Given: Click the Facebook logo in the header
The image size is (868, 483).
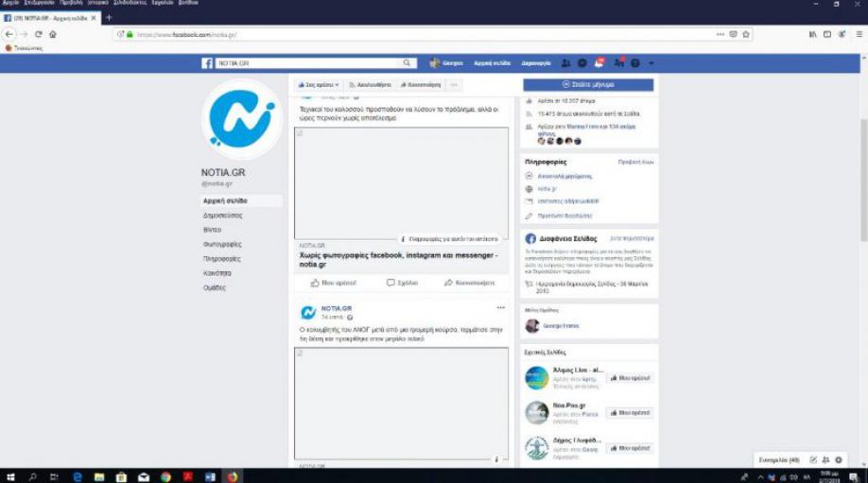Looking at the screenshot, I should 207,63.
